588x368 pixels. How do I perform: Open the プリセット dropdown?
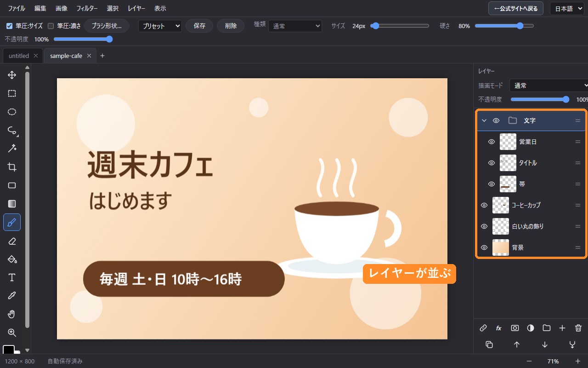160,26
